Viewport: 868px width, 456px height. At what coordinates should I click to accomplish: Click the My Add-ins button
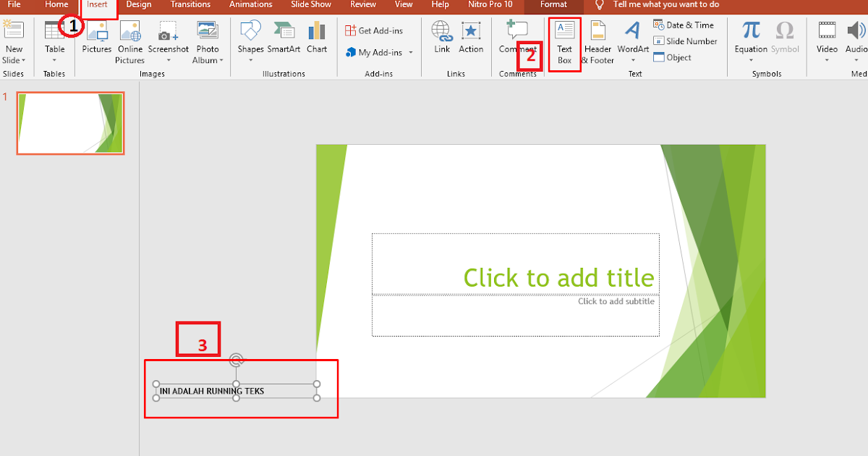pyautogui.click(x=374, y=52)
